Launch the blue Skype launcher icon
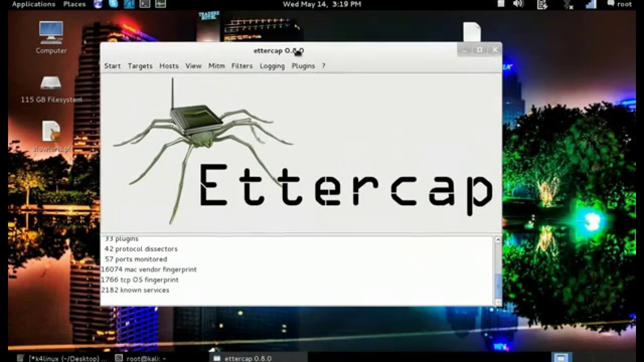This screenshot has width=644, height=362. click(x=113, y=4)
